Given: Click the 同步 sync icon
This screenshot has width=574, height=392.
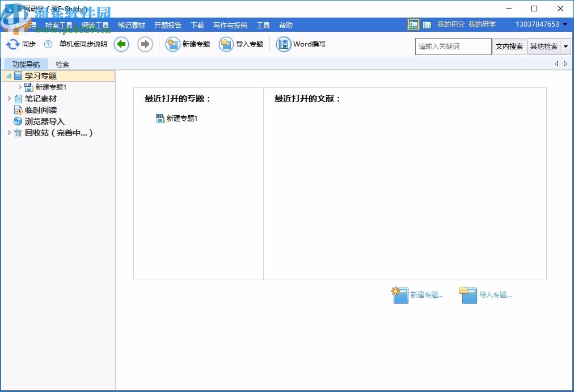Looking at the screenshot, I should coord(12,44).
